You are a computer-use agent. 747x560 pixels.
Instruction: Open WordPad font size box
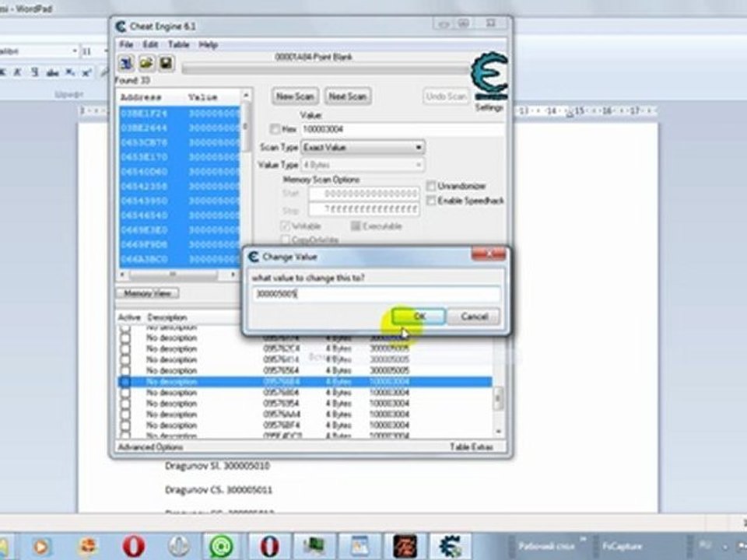coord(92,51)
